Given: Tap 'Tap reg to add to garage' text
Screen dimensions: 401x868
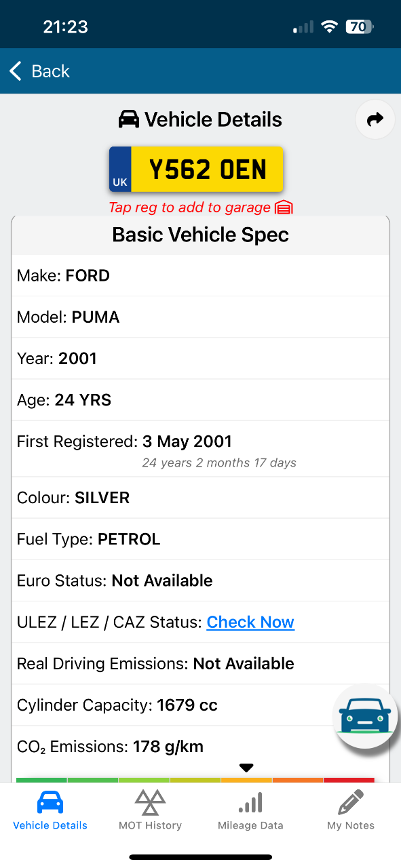Looking at the screenshot, I should point(190,208).
